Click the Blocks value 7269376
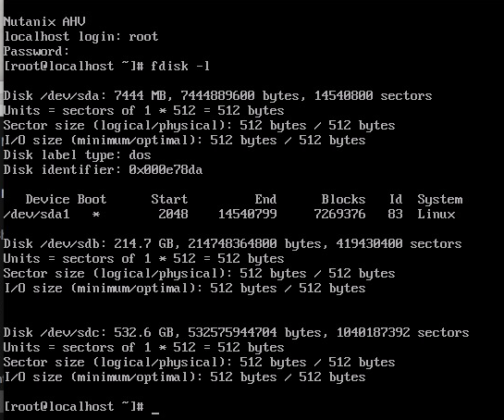This screenshot has width=504, height=420. (x=339, y=215)
